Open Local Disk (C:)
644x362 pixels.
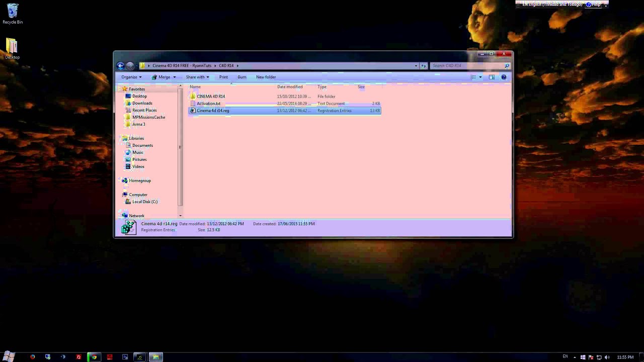(145, 202)
